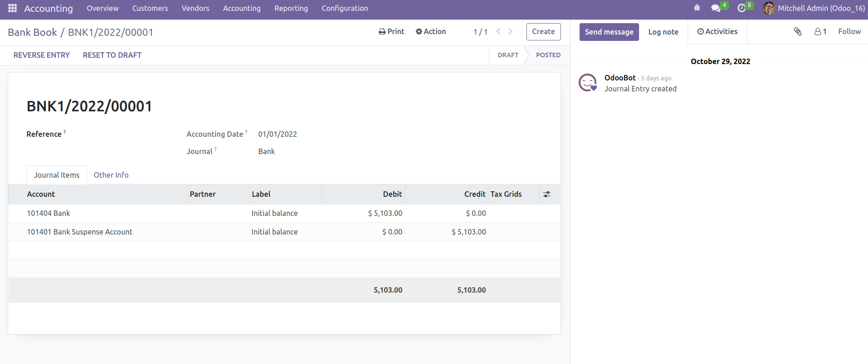This screenshot has width=868, height=364.
Task: Open the apps grid menu
Action: point(12,8)
